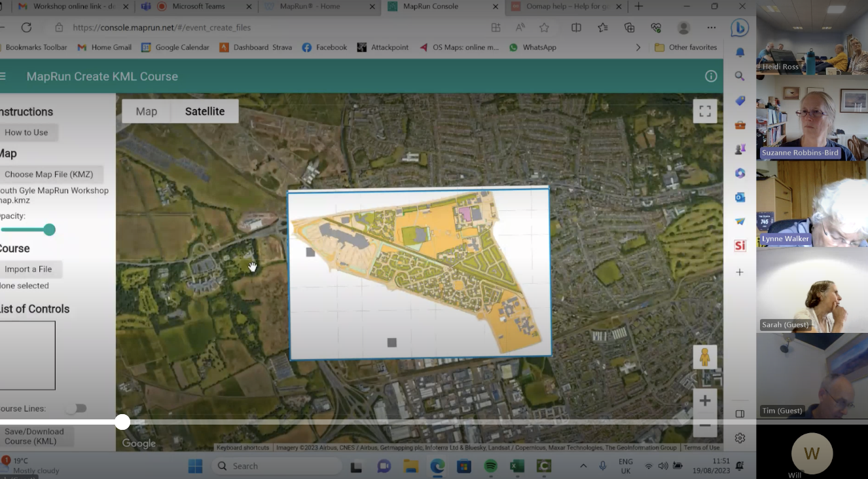Add this page to favorites

544,28
